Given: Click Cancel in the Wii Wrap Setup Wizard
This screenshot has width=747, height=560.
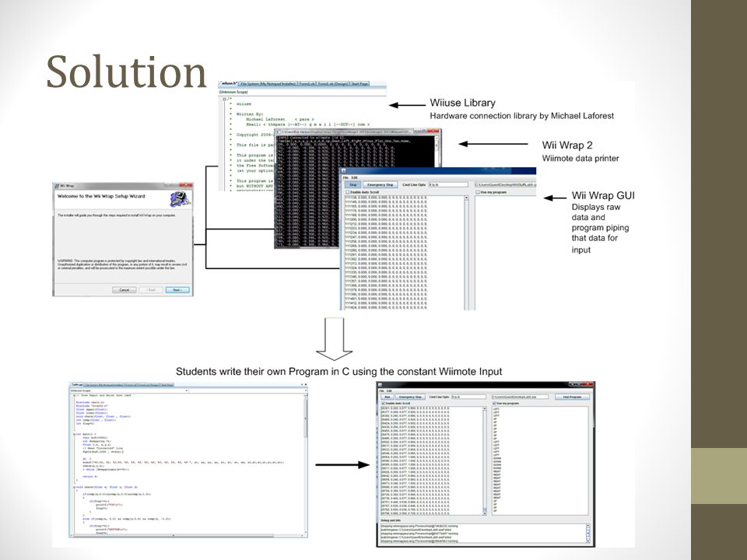Looking at the screenshot, I should click(124, 289).
